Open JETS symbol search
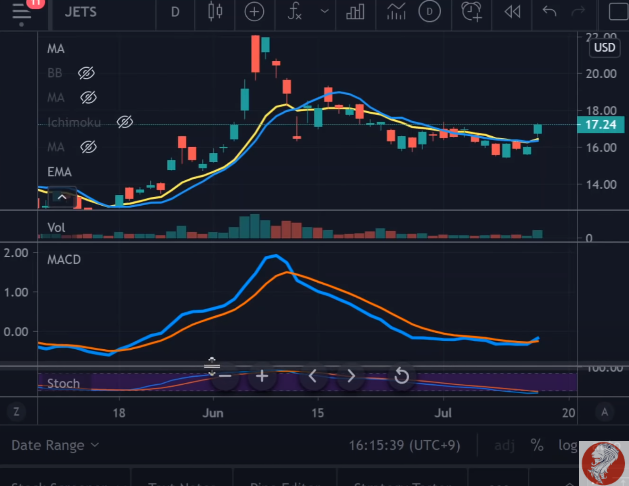Screen dimensions: 629x486 pyautogui.click(x=81, y=12)
